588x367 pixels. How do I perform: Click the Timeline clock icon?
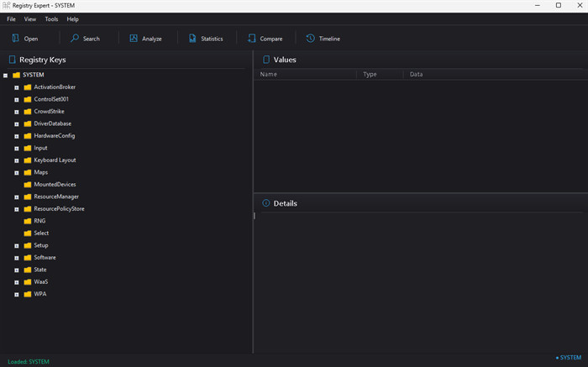click(310, 39)
